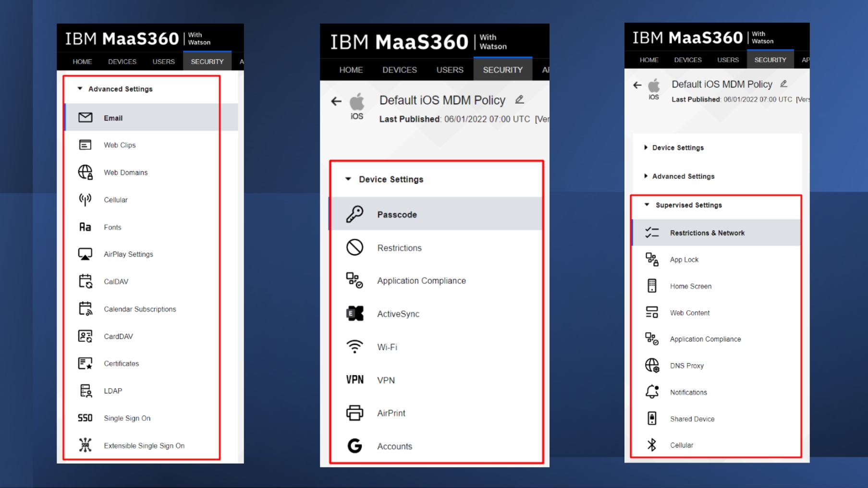868x488 pixels.
Task: Open the DNS Proxy globe icon
Action: [x=652, y=366]
